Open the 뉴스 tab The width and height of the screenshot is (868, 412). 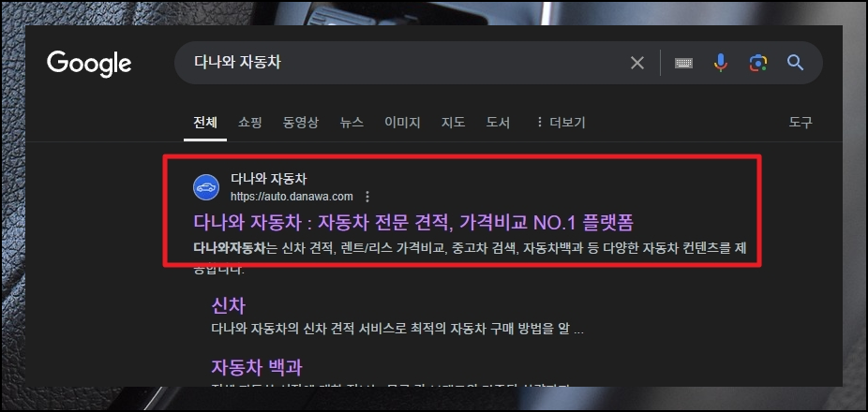tap(352, 123)
